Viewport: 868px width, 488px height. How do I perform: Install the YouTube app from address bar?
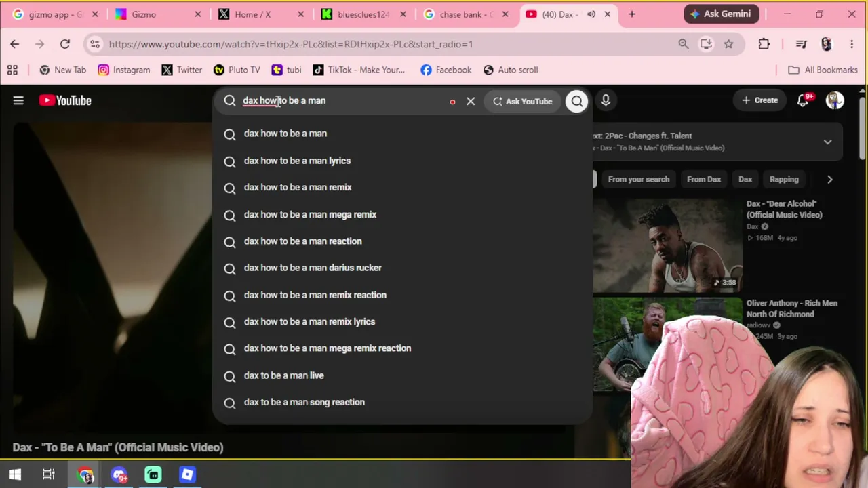[706, 44]
